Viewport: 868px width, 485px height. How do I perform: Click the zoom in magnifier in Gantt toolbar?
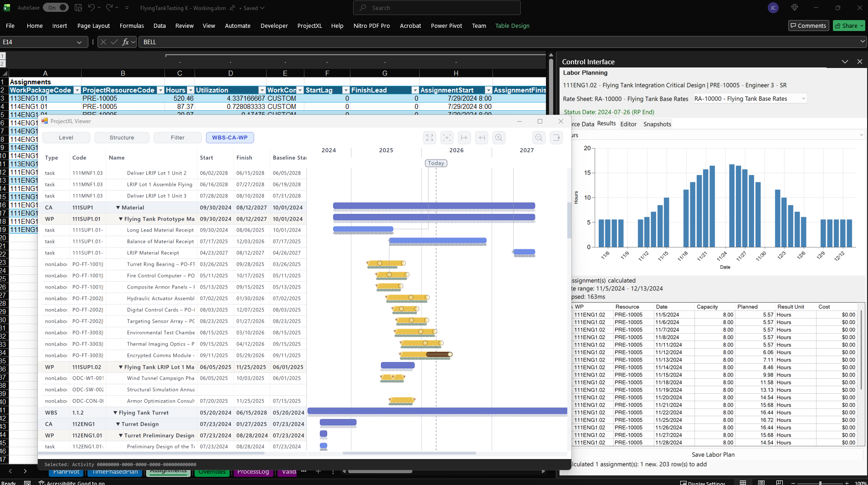tap(499, 138)
